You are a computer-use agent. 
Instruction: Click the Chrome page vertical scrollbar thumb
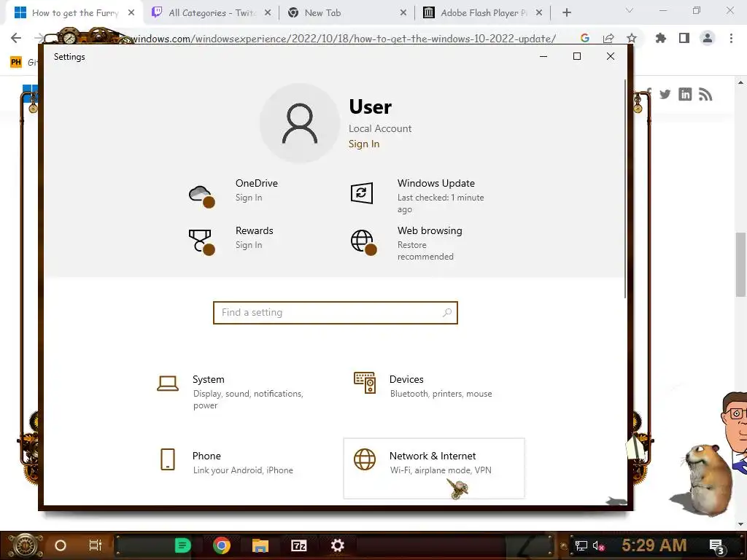(x=740, y=264)
